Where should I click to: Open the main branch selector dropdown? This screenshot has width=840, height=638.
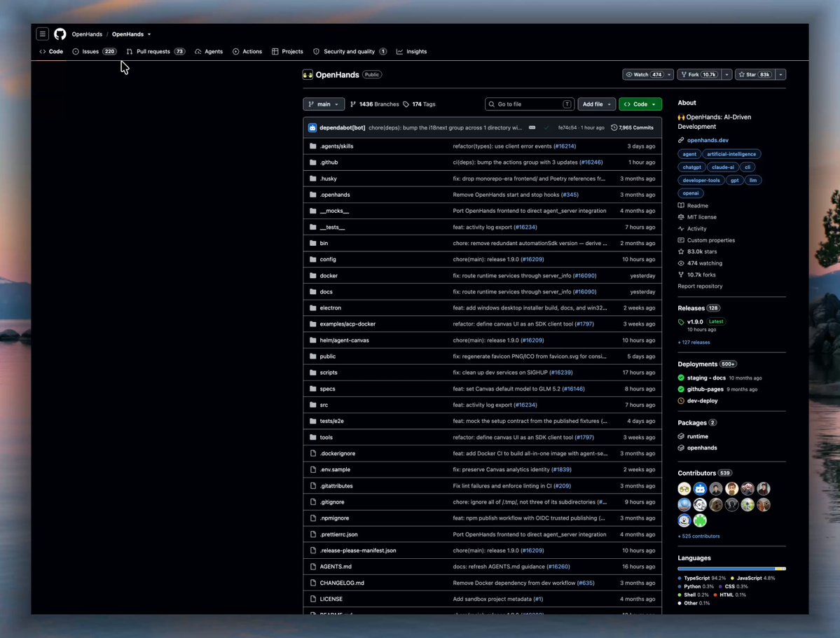click(x=324, y=104)
